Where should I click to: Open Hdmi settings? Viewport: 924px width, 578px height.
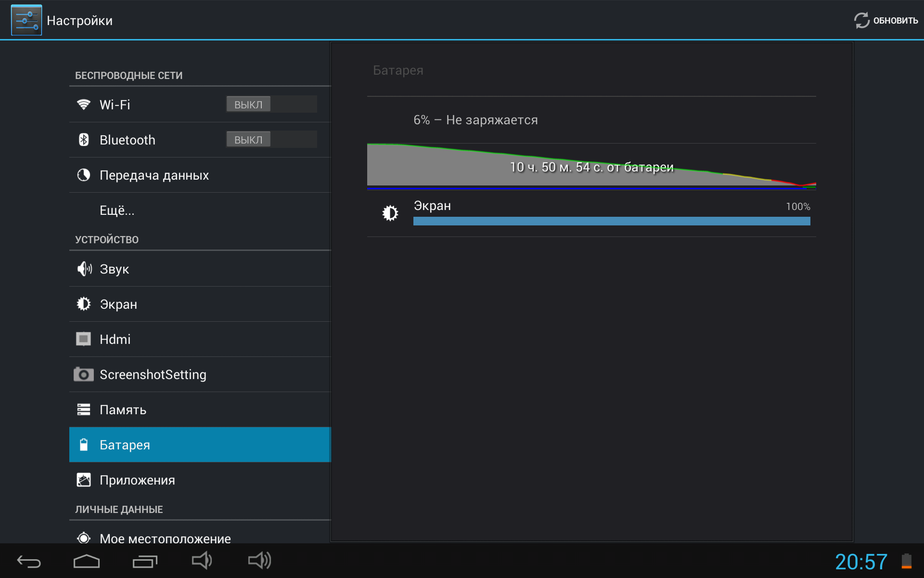200,339
